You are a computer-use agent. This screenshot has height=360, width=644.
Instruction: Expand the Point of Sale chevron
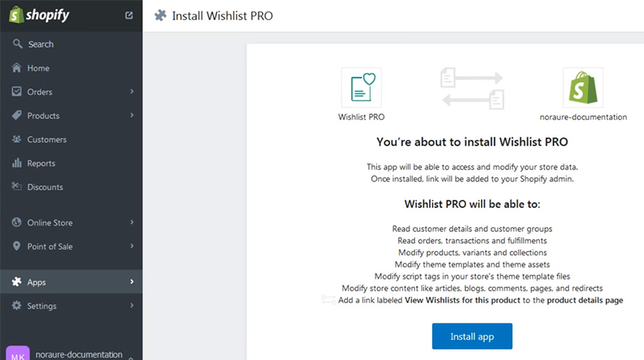132,246
